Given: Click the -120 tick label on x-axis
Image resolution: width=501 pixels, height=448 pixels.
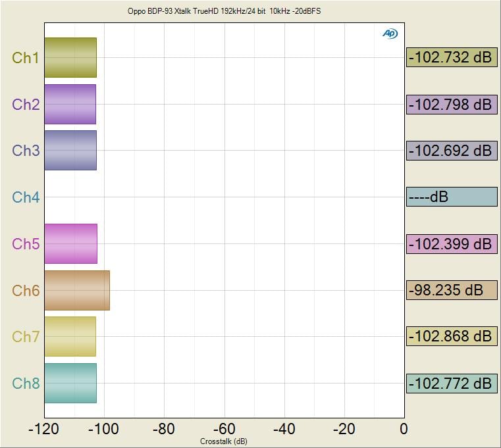Looking at the screenshot, I should (44, 429).
